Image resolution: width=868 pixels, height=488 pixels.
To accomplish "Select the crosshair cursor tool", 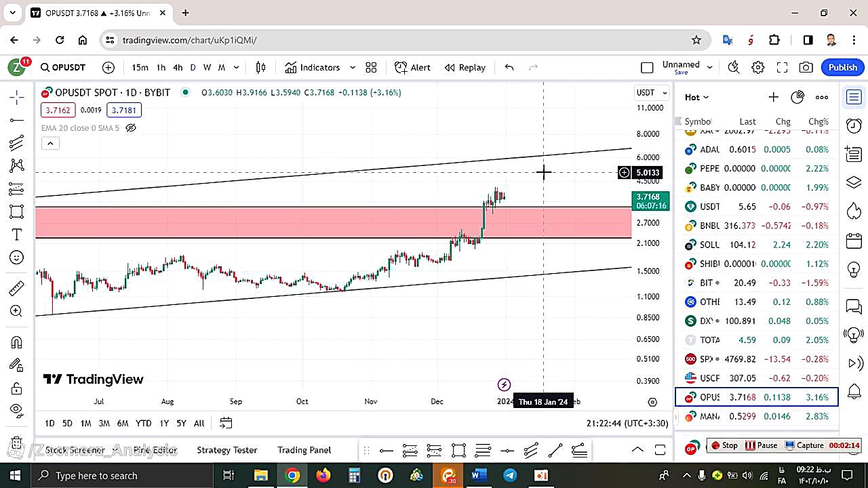I will (17, 98).
